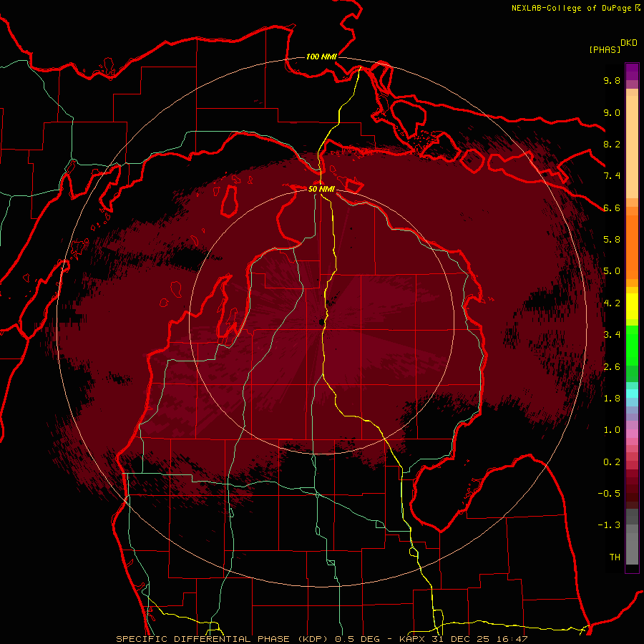Screen dimensions: 644x644
Task: Click the bright yellow segment of the color bar
Action: point(632,306)
